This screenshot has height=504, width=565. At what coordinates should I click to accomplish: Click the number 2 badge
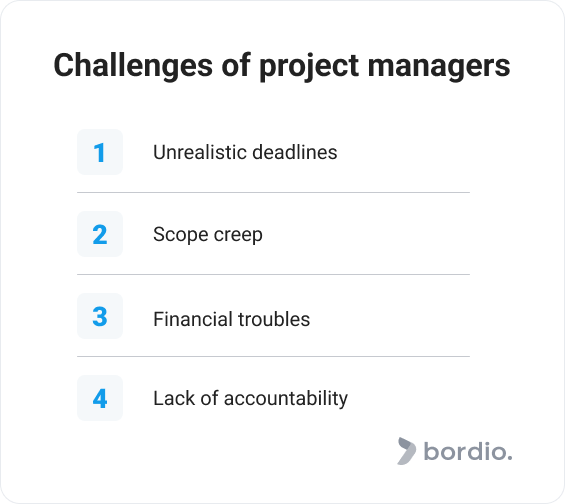tap(100, 234)
